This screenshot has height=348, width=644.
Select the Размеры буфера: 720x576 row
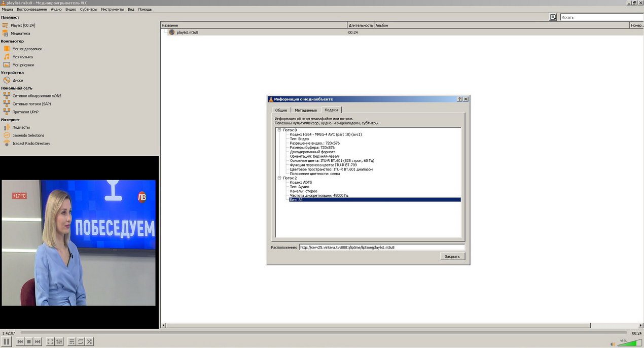point(312,148)
